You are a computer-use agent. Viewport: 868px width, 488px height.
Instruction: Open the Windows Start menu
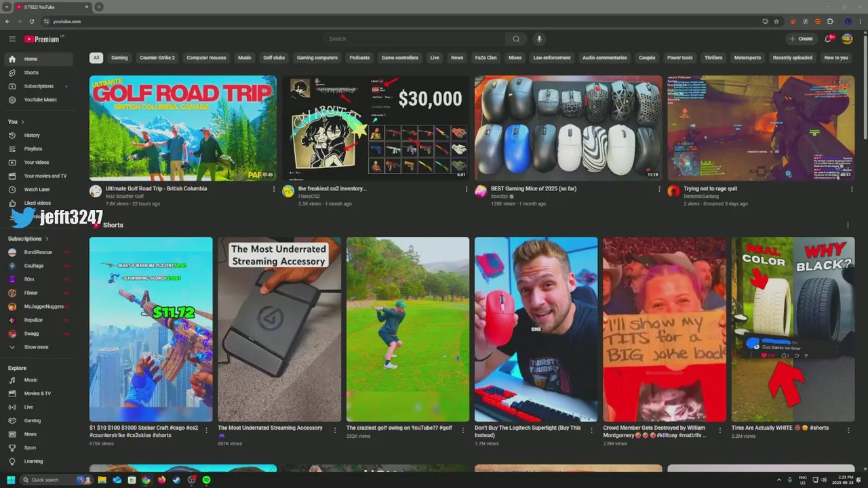[11, 480]
